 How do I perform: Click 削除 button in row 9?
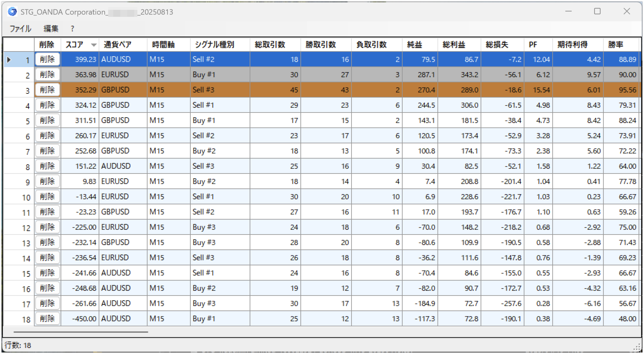(47, 181)
